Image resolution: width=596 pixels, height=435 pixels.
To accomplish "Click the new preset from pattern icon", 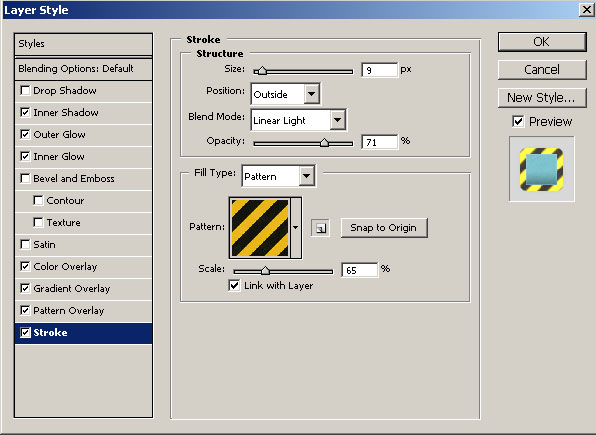I will coord(320,228).
